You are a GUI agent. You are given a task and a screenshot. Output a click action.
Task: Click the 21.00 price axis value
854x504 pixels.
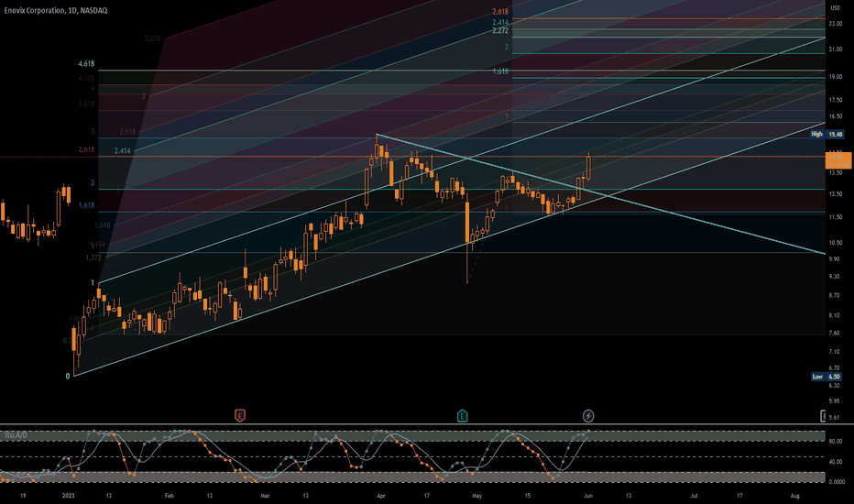tap(836, 49)
